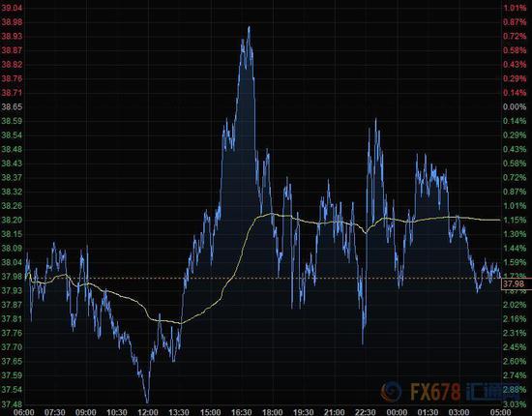Click the chart peak near 16:30

(249, 27)
